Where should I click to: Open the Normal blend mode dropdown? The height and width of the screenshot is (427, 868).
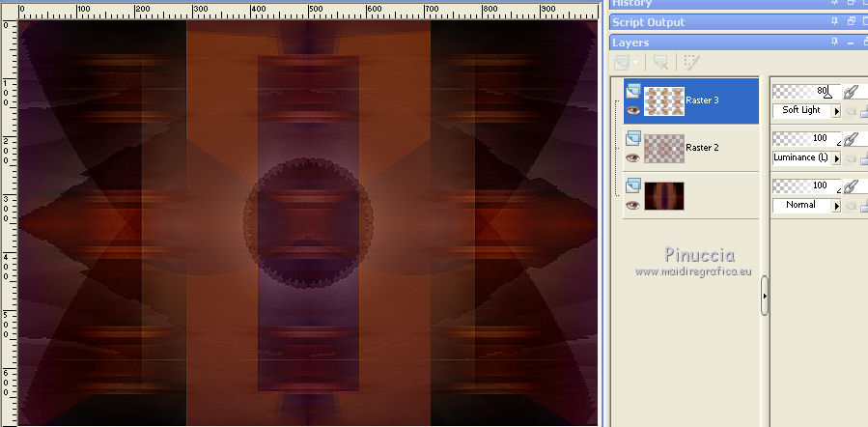click(806, 205)
